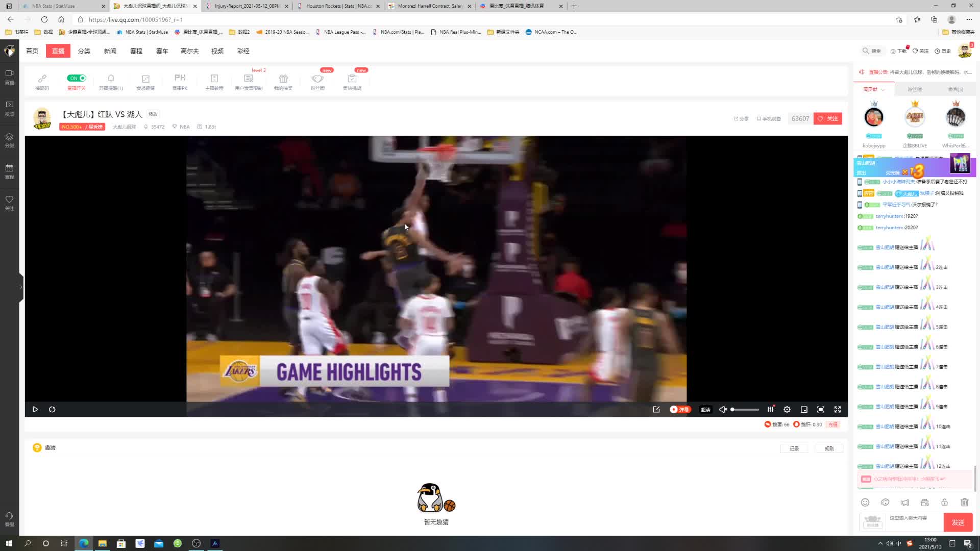This screenshot has height=551, width=980.
Task: Unmute the player volume speaker icon
Action: 723,409
